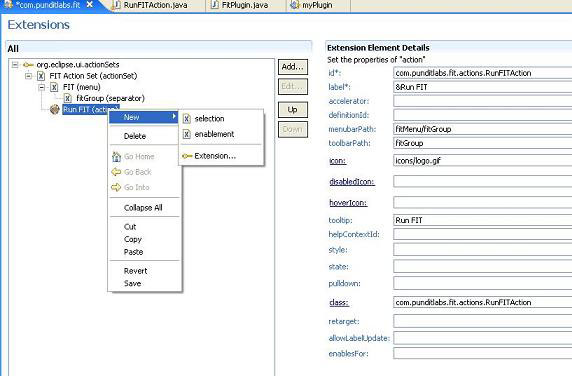Click the key icon beside Extension...

click(187, 156)
